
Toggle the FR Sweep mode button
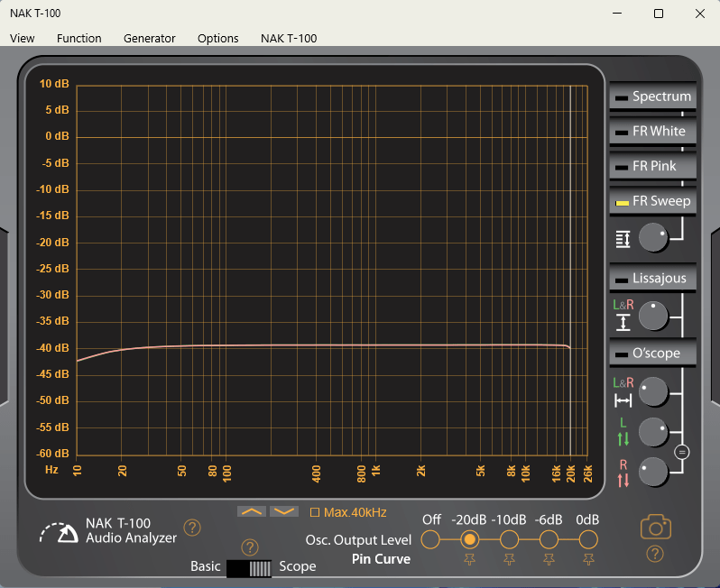point(652,201)
